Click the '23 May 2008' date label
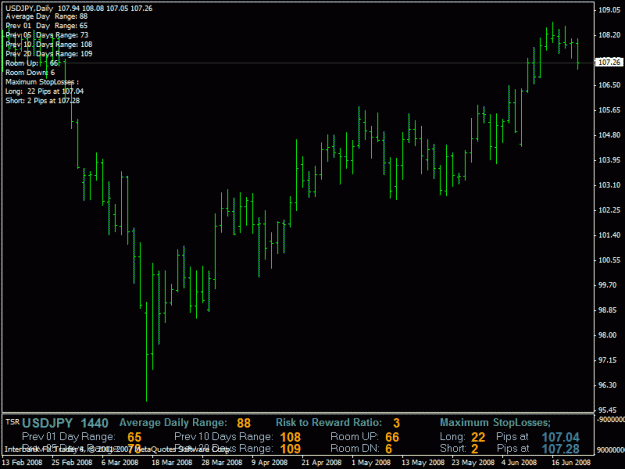Image resolution: width=625 pixels, height=469 pixels. click(x=473, y=462)
